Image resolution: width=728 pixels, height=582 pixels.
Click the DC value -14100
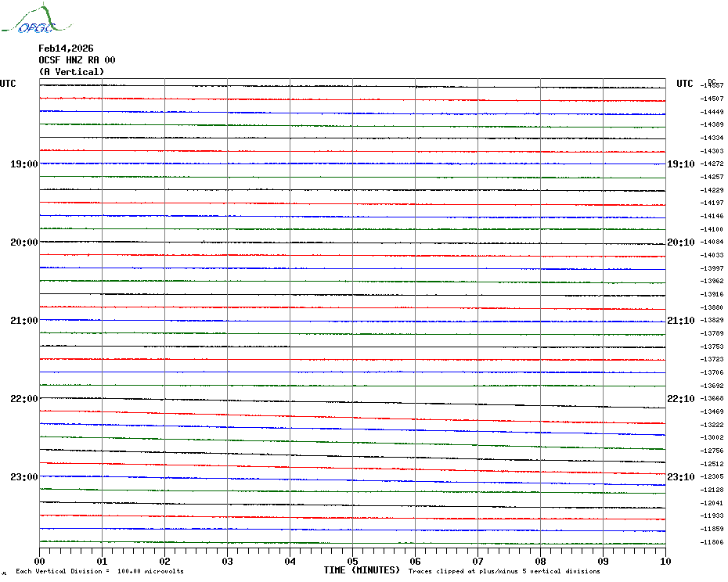pos(712,228)
